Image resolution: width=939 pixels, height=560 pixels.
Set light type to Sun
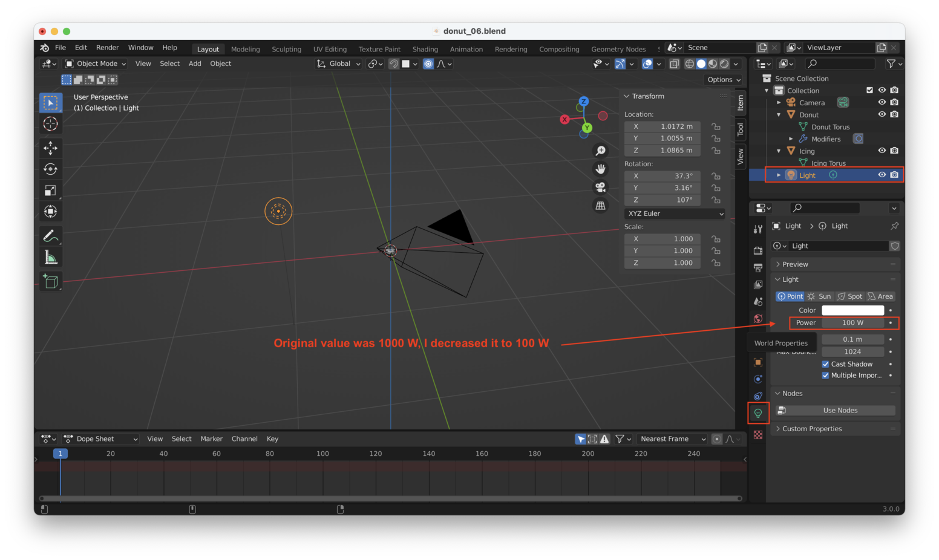click(x=820, y=296)
